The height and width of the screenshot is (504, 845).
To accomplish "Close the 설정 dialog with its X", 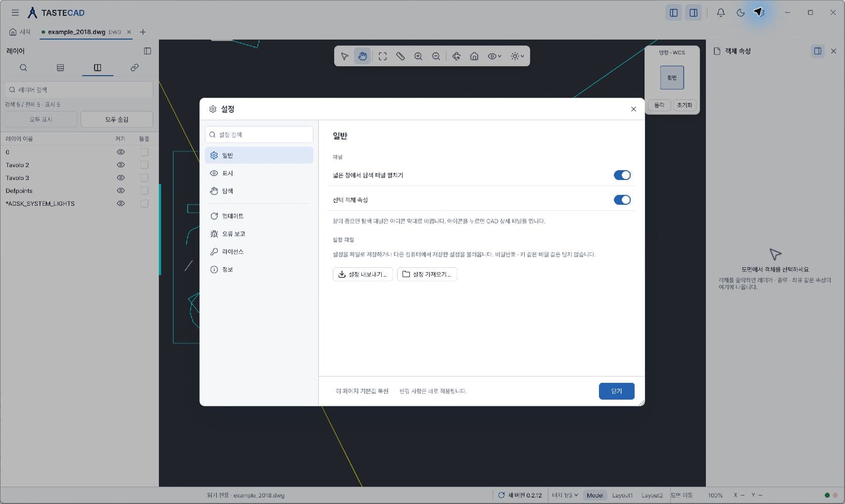I will [633, 109].
